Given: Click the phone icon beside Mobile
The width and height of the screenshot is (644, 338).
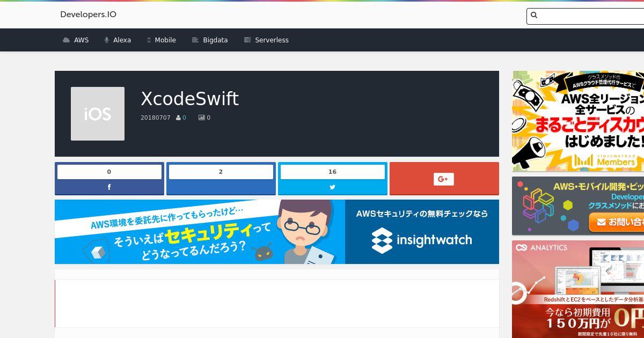Looking at the screenshot, I should (x=149, y=40).
